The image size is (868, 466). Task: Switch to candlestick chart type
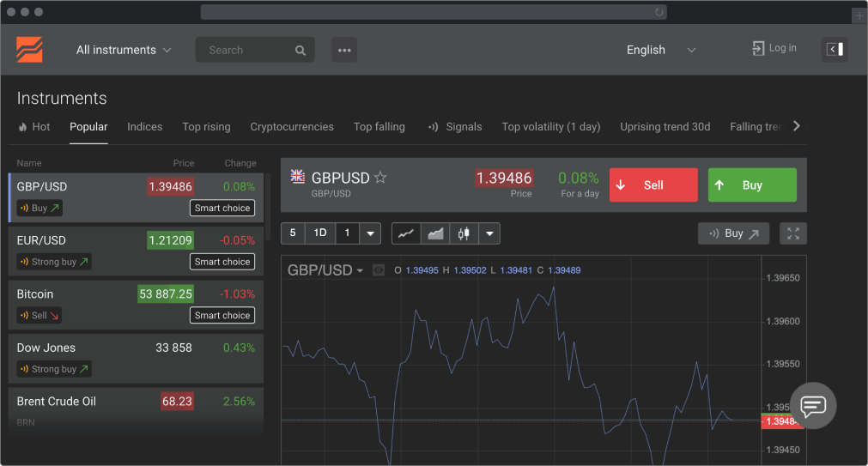[464, 233]
